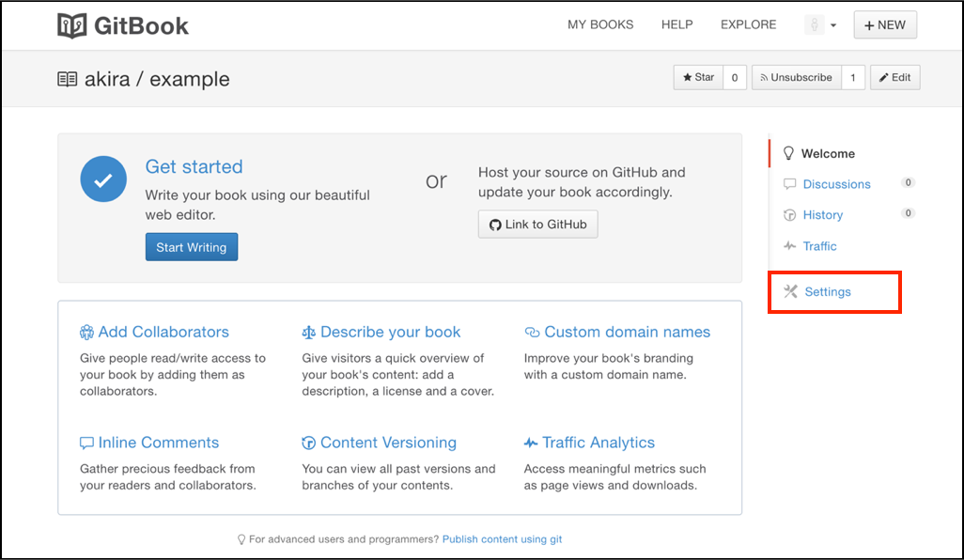Screen dimensions: 964x560
Task: Click the + NEW button
Action: tap(885, 25)
